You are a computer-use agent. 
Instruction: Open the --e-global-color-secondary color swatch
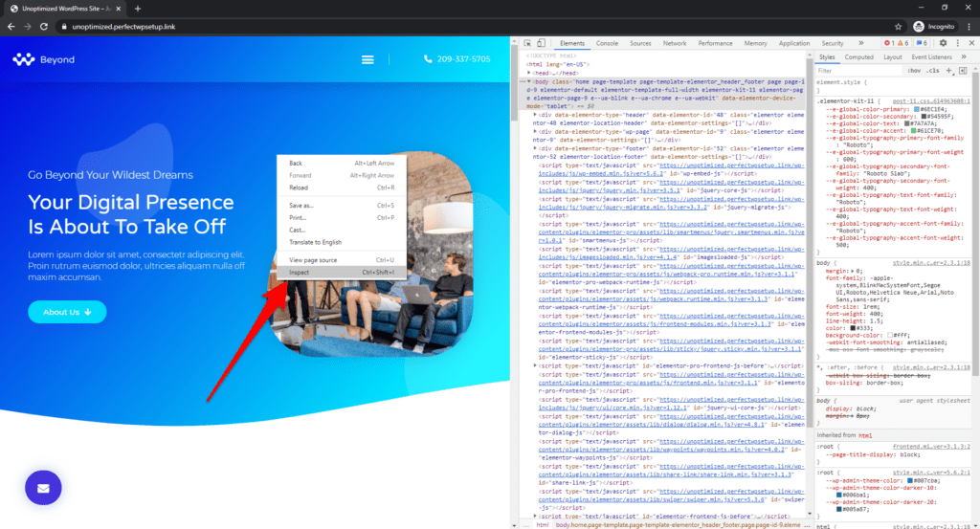tap(924, 116)
